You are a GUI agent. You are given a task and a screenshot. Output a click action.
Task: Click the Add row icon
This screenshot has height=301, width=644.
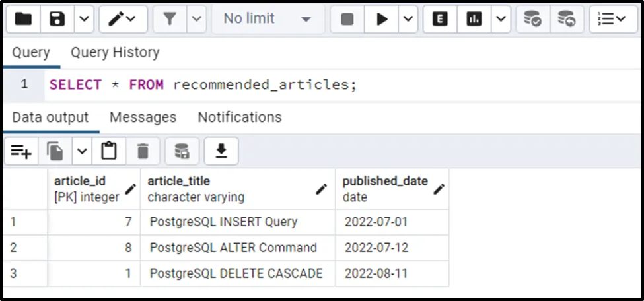click(x=21, y=152)
